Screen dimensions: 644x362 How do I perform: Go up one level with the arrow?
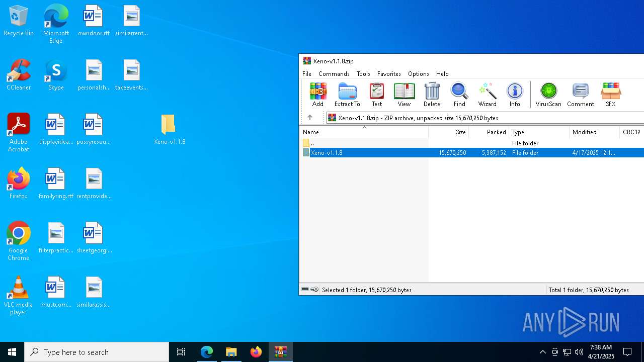click(x=310, y=118)
